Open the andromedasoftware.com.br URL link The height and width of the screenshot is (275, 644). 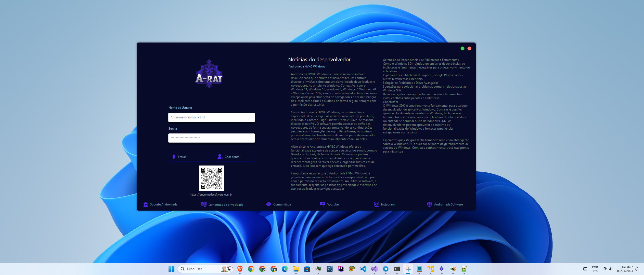211,195
